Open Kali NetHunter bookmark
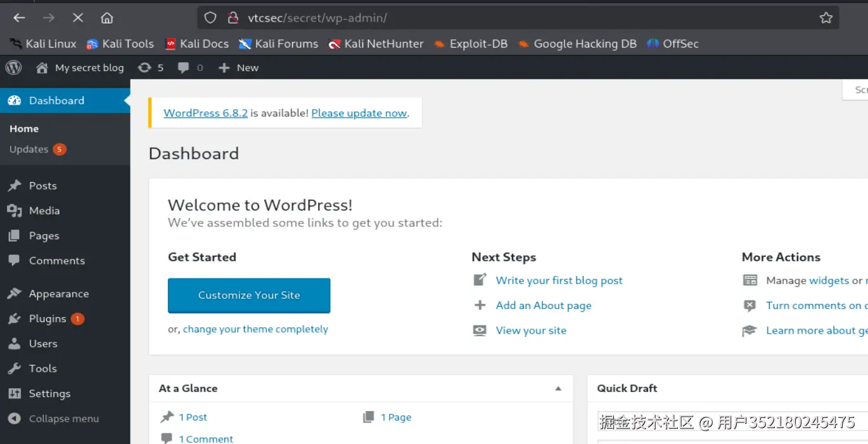The height and width of the screenshot is (444, 868). (x=376, y=44)
